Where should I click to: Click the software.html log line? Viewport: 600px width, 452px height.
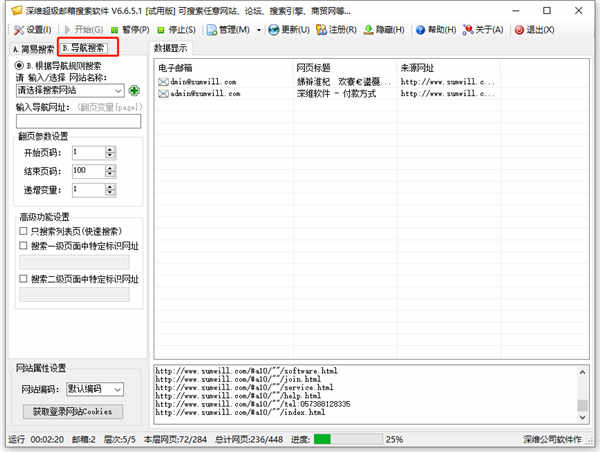246,371
